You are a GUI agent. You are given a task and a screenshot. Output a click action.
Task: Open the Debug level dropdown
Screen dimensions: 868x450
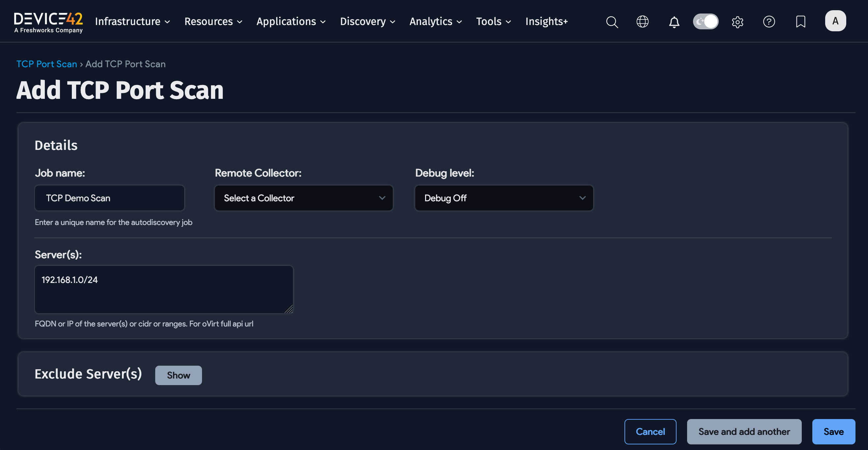(504, 198)
